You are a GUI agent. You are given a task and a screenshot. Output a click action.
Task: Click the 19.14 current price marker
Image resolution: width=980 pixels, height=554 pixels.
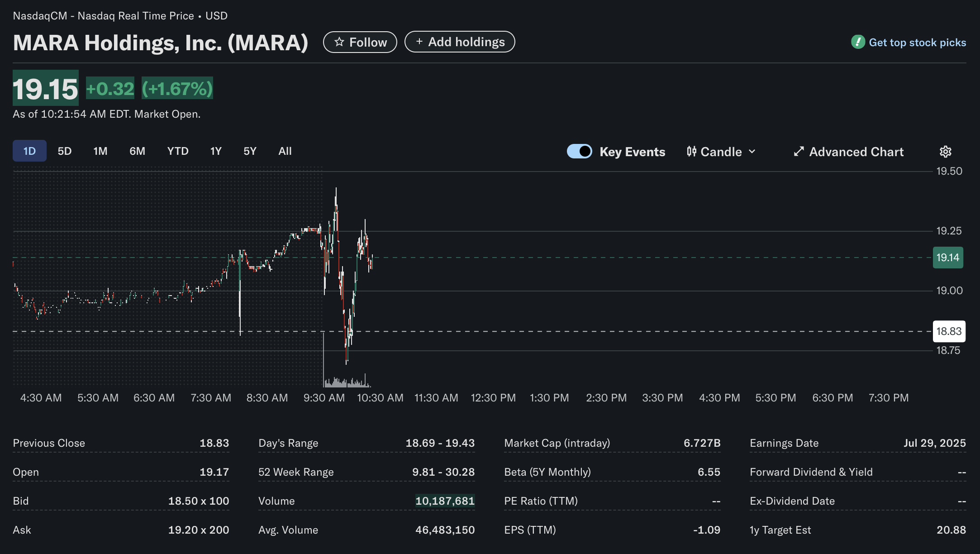pyautogui.click(x=948, y=258)
